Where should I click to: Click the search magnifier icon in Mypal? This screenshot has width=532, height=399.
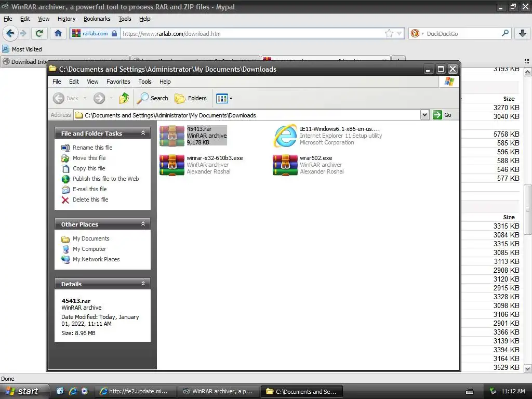click(505, 33)
